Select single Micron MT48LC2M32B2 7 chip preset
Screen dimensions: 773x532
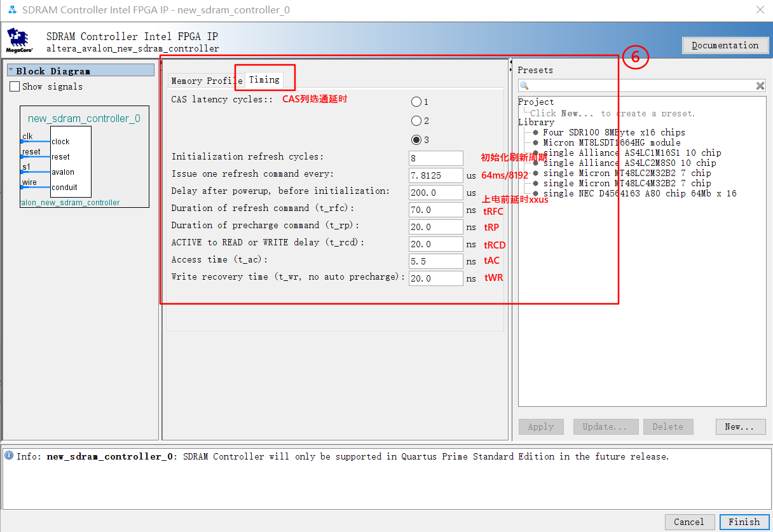click(627, 173)
